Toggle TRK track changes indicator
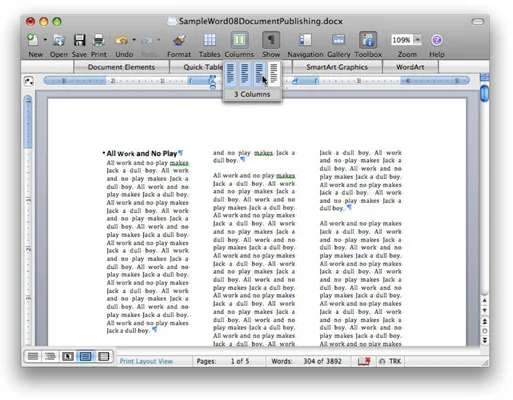Viewport: 513px width, 400px height. point(395,361)
